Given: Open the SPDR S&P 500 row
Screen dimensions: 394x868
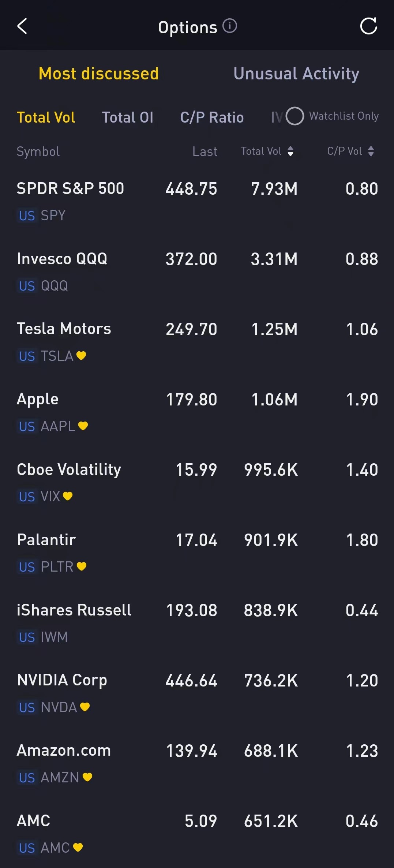Looking at the screenshot, I should pyautogui.click(x=197, y=201).
